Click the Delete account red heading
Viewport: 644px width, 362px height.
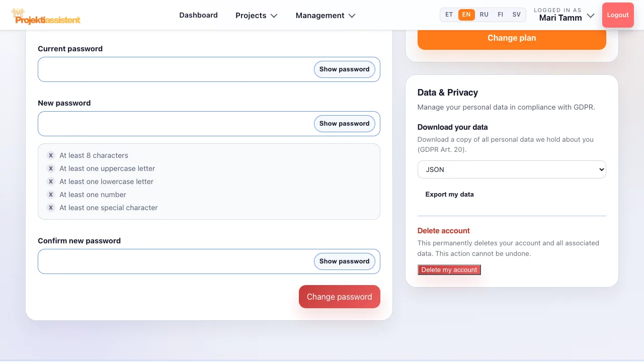coord(444,231)
